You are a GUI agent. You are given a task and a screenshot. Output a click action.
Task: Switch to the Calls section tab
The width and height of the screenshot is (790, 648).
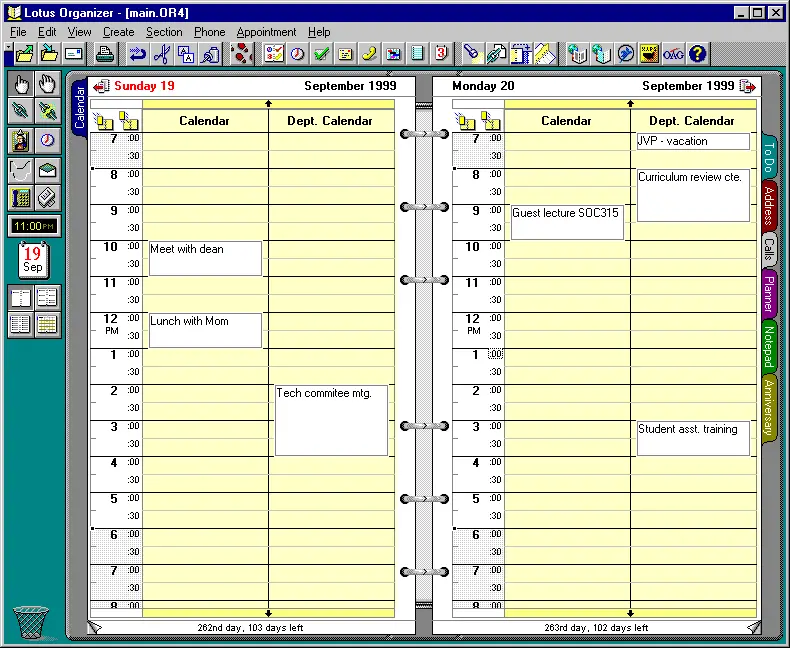pos(769,250)
